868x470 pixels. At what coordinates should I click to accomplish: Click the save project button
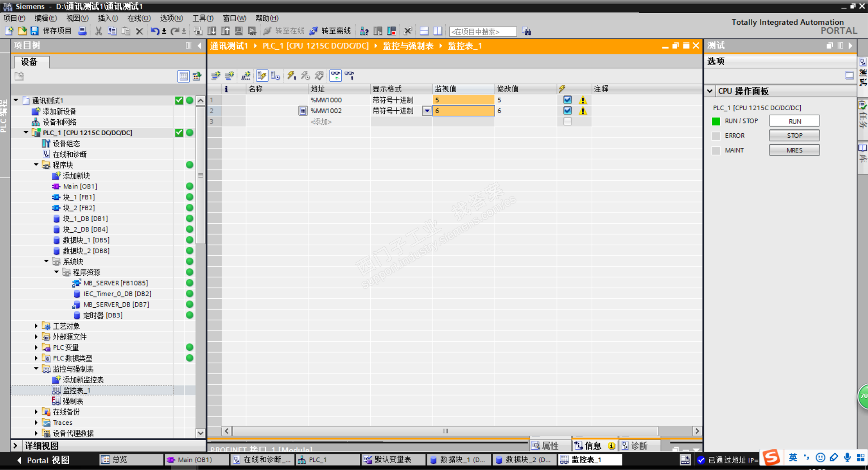pyautogui.click(x=52, y=31)
